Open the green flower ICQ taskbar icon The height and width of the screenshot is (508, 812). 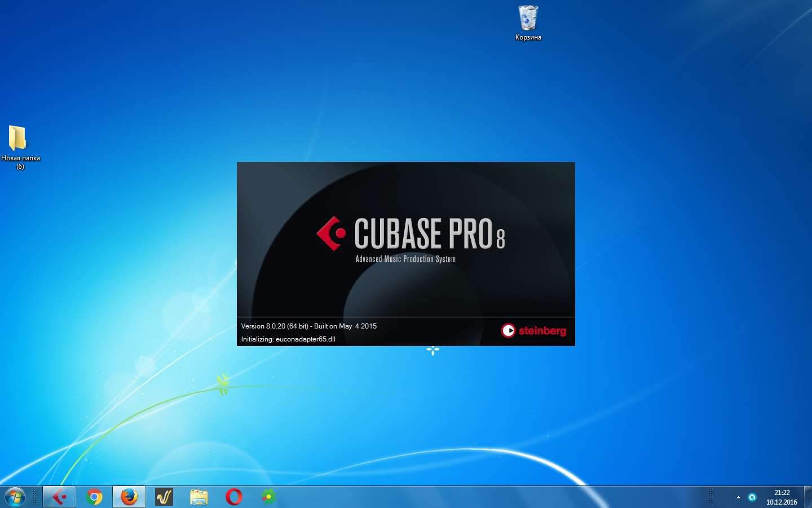[269, 497]
